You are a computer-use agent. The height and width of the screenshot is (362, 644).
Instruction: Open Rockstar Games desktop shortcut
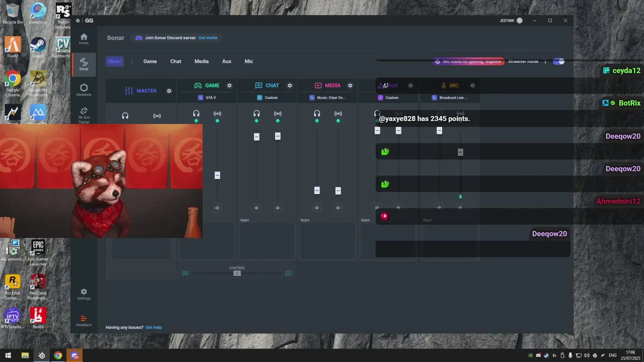(13, 287)
